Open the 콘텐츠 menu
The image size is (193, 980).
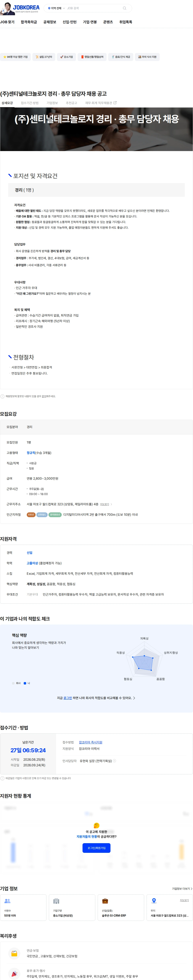pyautogui.click(x=108, y=22)
